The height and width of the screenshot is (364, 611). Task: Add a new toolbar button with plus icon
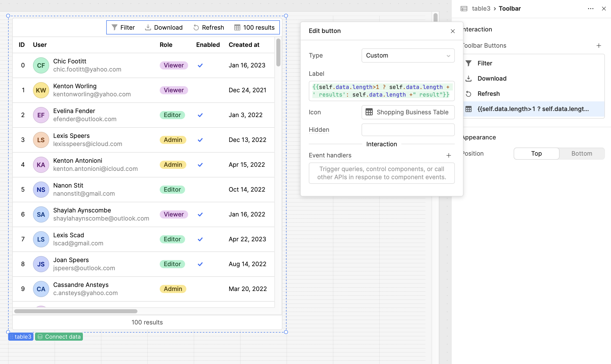click(599, 46)
